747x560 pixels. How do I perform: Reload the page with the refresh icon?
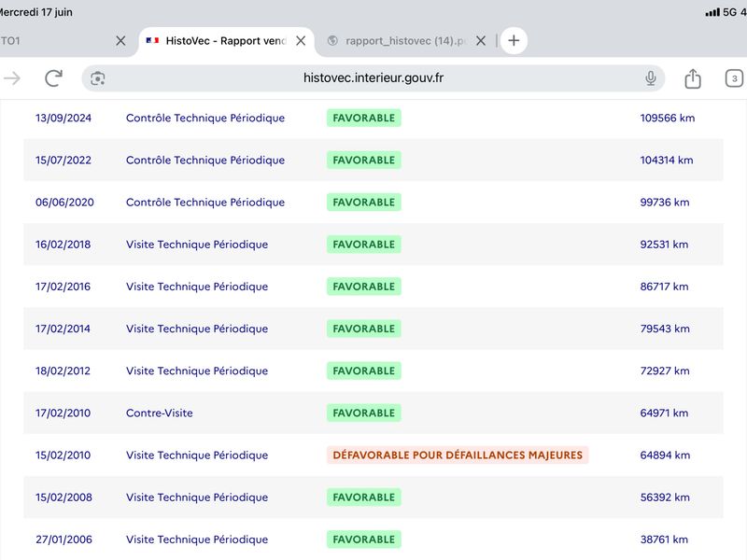click(54, 78)
